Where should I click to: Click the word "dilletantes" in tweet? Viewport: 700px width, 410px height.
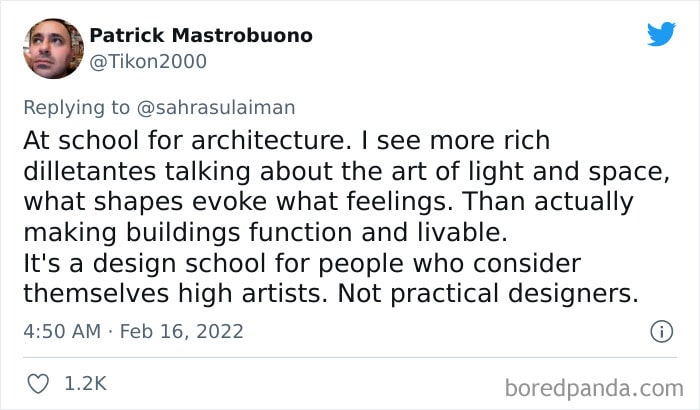(89, 171)
